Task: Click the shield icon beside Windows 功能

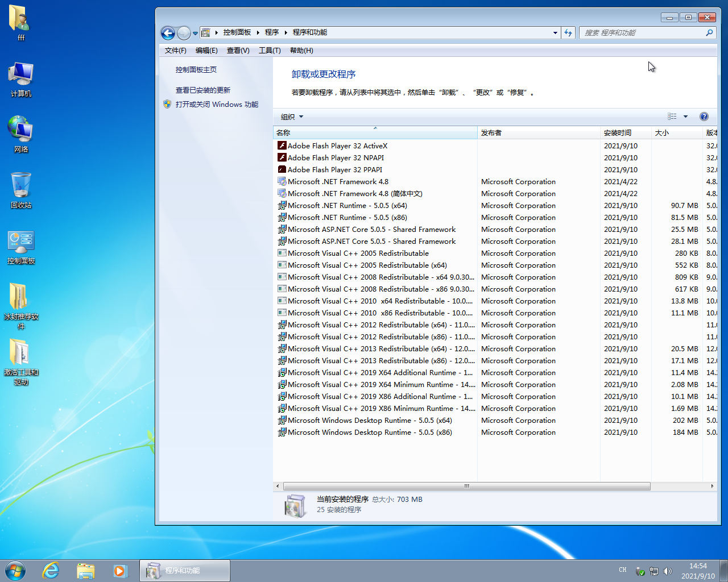Action: pos(167,105)
